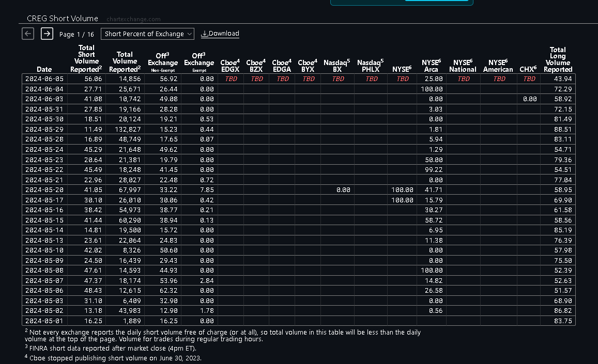598x364 pixels.
Task: Go to previous page arrow button
Action: click(x=28, y=34)
